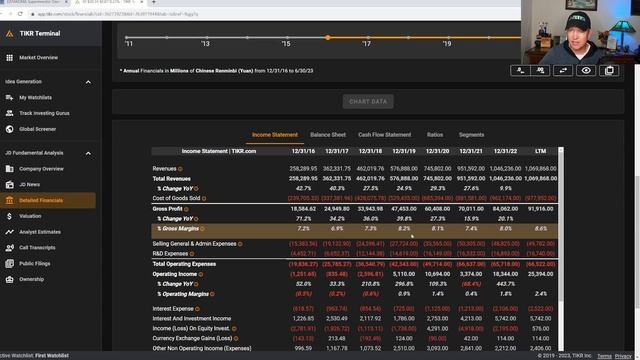Switch to the first browser tab
This screenshot has height=360, width=640.
coord(33,2)
